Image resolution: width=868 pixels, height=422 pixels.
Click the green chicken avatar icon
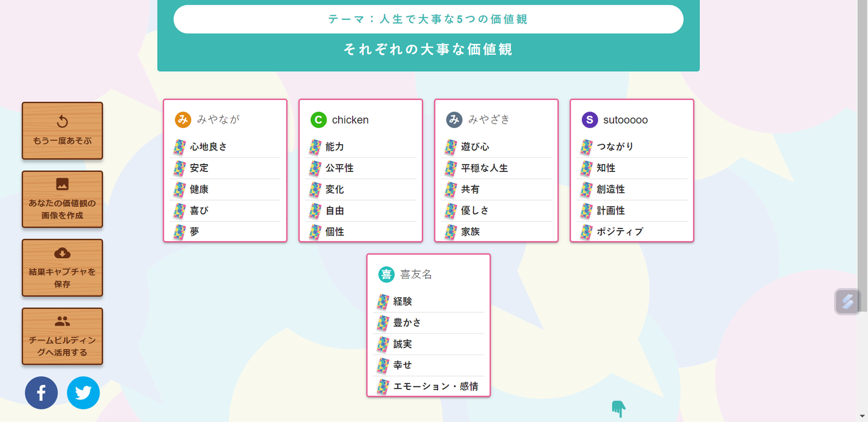318,119
